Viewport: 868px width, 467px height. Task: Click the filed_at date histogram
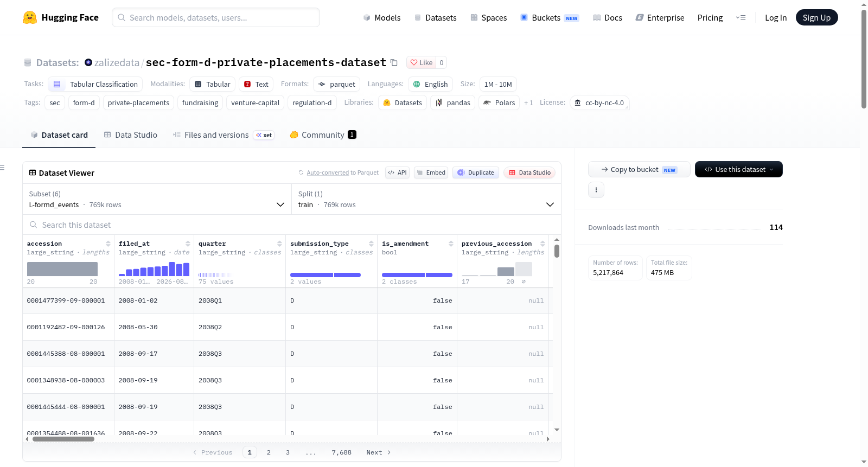click(154, 269)
